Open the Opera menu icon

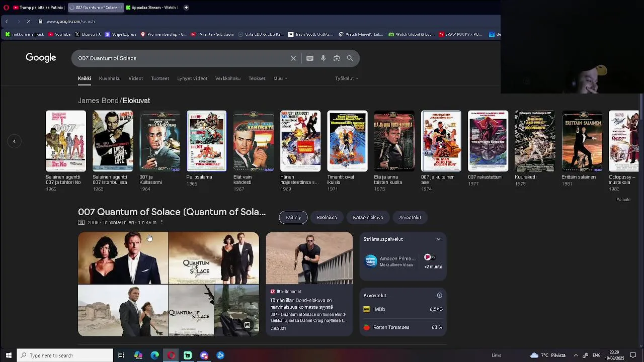point(6,8)
